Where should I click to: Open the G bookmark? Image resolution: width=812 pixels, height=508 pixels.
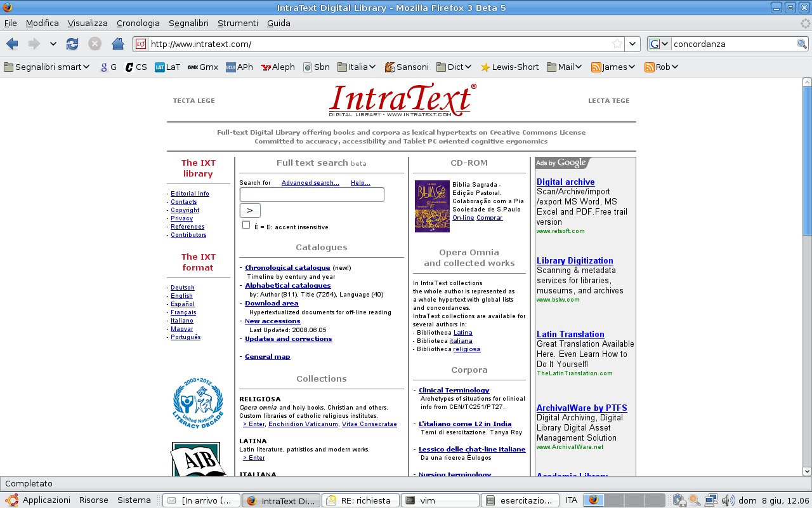(108, 67)
